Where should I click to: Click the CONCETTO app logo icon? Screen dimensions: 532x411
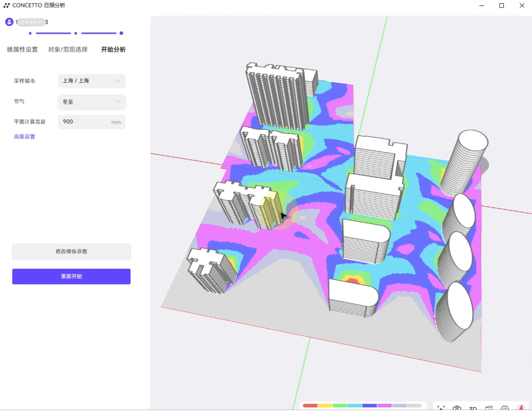coord(7,5)
